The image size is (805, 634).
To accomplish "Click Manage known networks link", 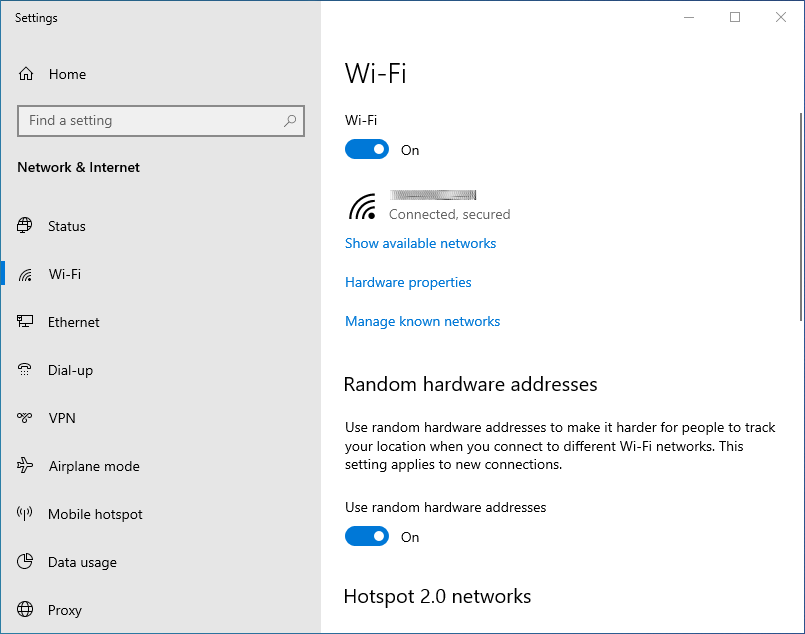I will 423,321.
